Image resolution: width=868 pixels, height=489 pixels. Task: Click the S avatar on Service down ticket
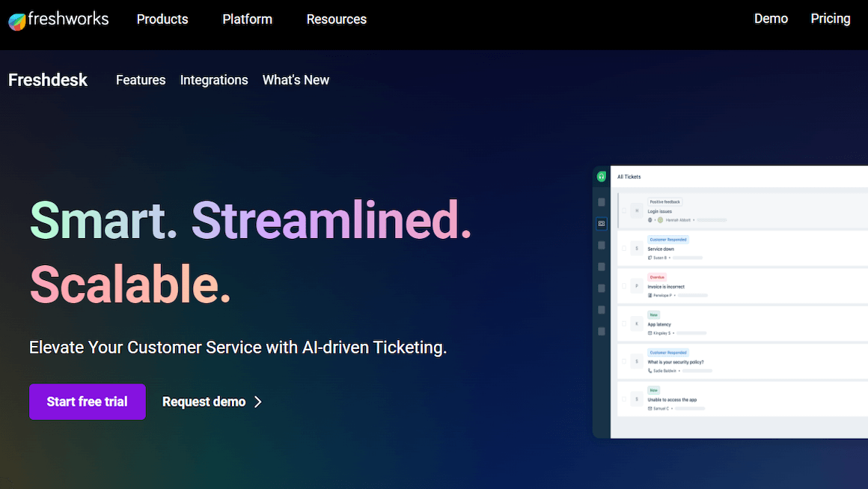tap(637, 249)
